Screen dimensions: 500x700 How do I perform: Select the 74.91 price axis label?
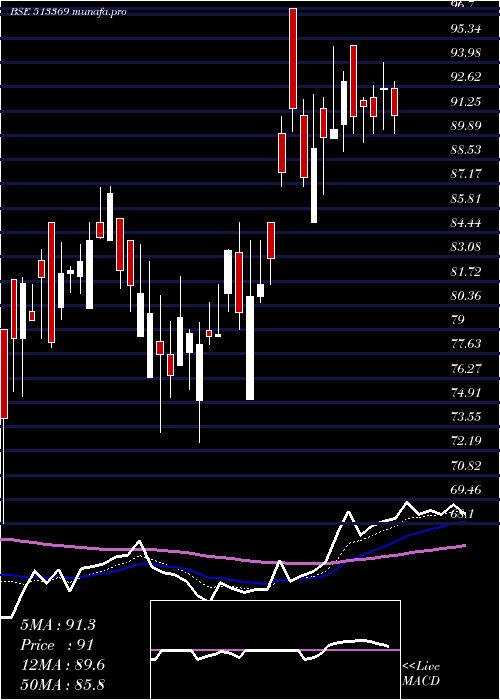point(467,392)
